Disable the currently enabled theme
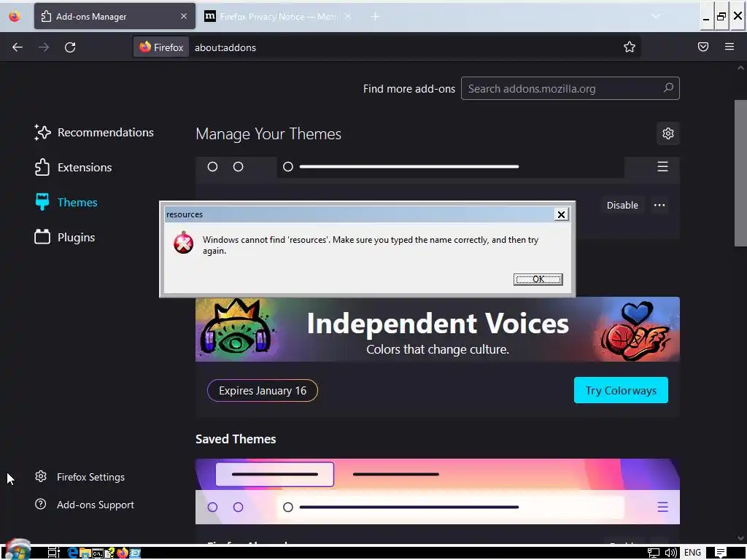Viewport: 747px width, 560px height. pos(622,205)
